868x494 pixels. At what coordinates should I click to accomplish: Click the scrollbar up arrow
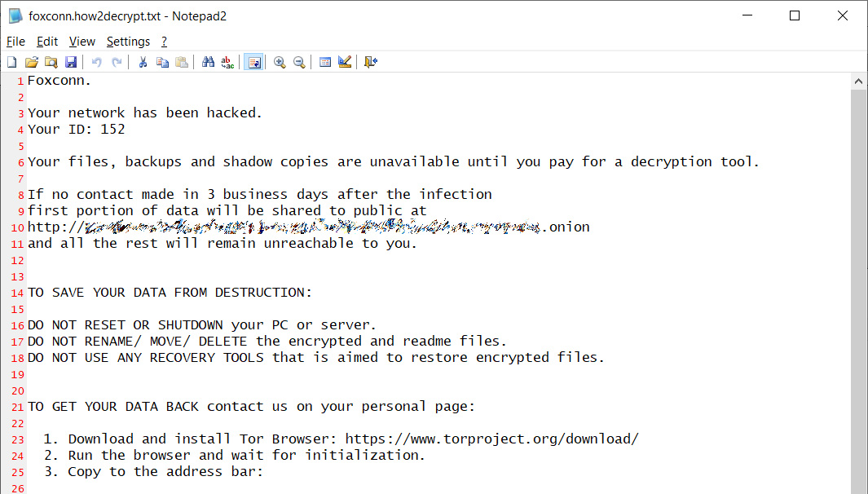click(858, 82)
